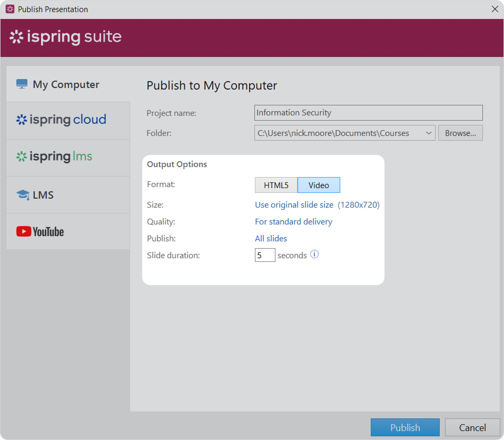
Task: Click the iSpring Suite banner logo
Action: (x=66, y=37)
